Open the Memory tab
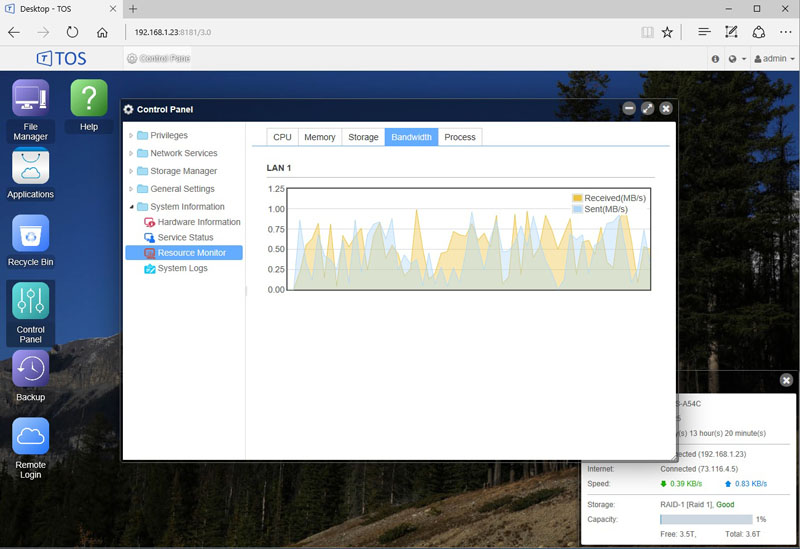This screenshot has width=800, height=549. pyautogui.click(x=319, y=137)
